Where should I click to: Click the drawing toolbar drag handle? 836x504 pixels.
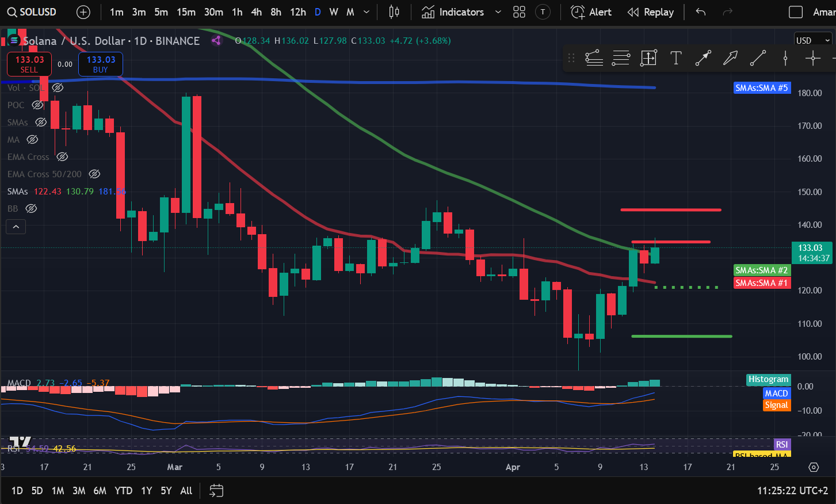click(571, 58)
